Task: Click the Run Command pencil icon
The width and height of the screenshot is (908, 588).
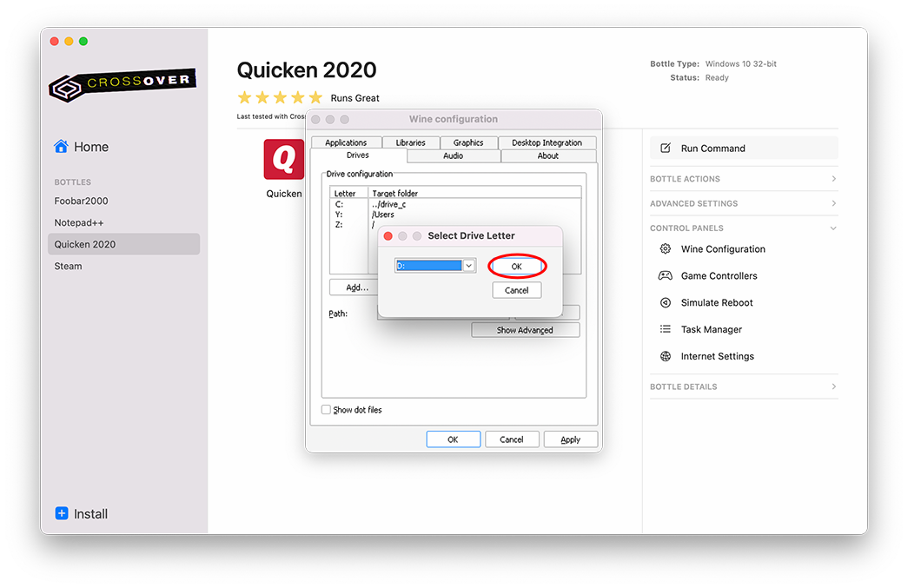Action: [x=666, y=149]
